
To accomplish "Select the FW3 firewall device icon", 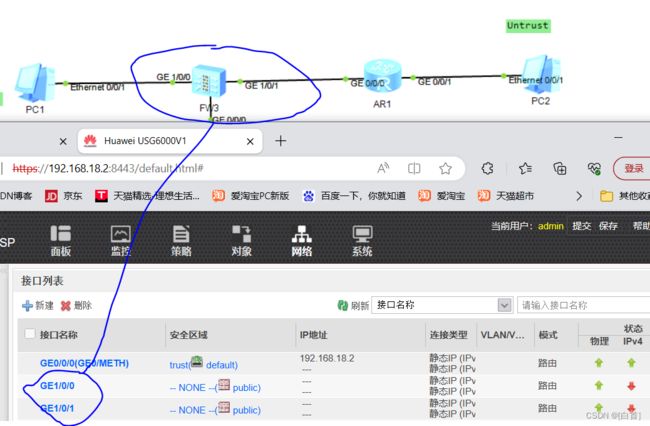I will pos(209,81).
